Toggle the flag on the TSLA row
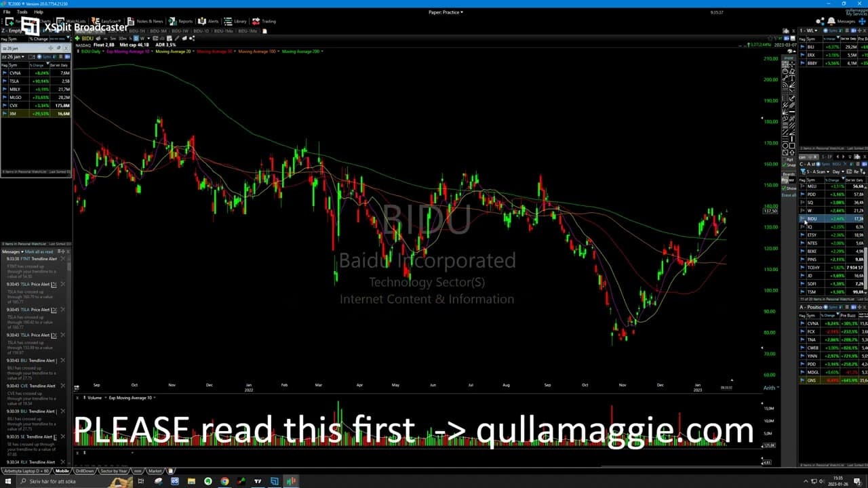The height and width of the screenshot is (488, 868). click(5, 81)
